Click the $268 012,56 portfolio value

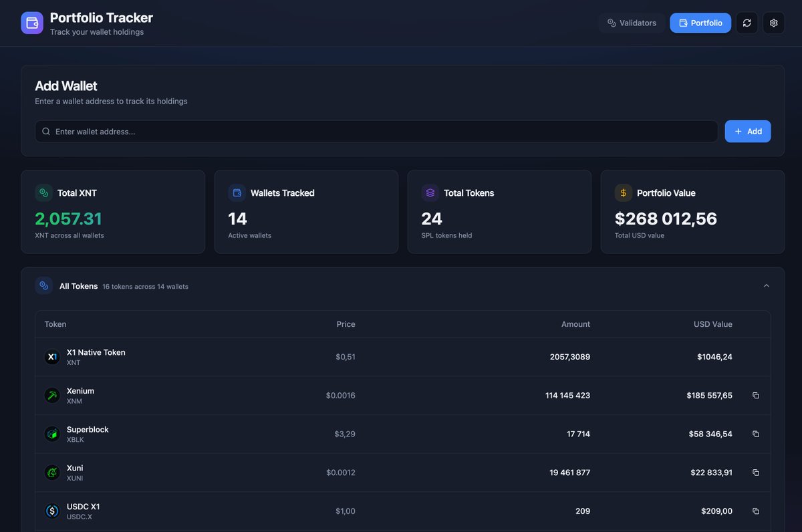pyautogui.click(x=666, y=219)
